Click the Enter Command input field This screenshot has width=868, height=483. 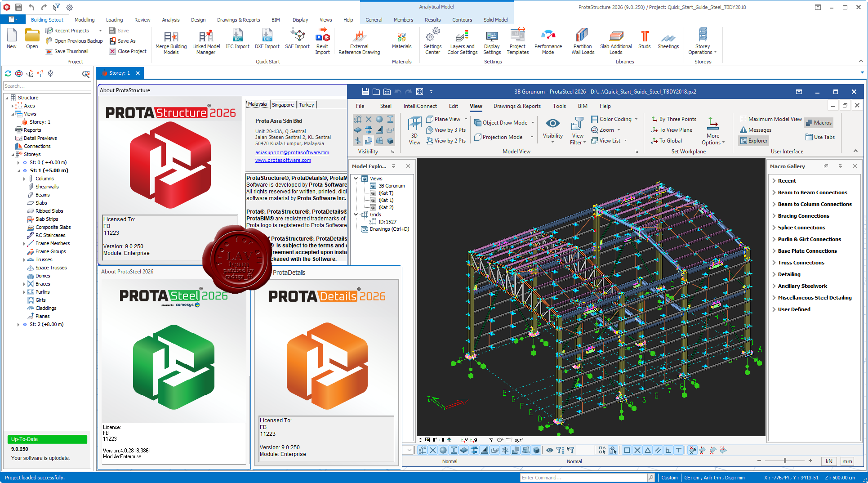583,478
